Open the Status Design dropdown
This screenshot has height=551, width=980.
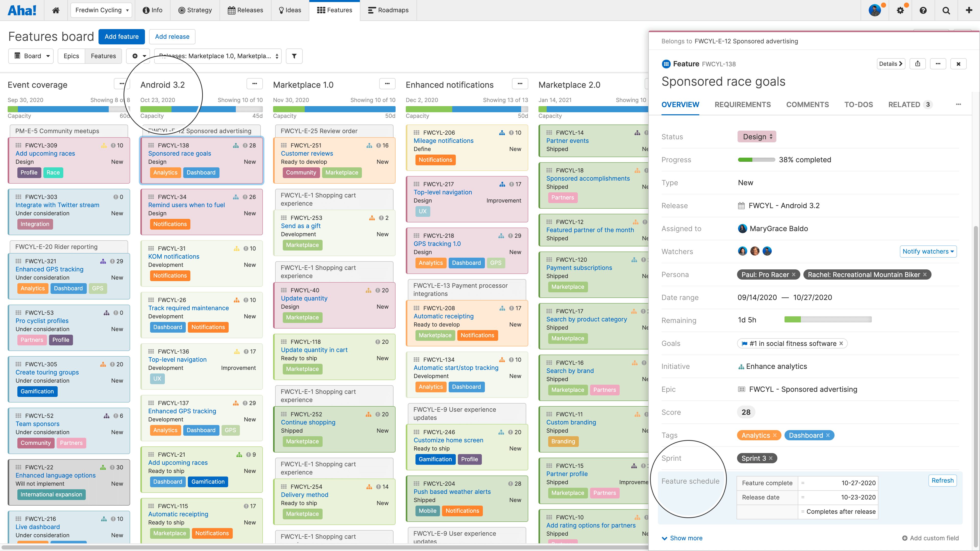click(x=757, y=137)
